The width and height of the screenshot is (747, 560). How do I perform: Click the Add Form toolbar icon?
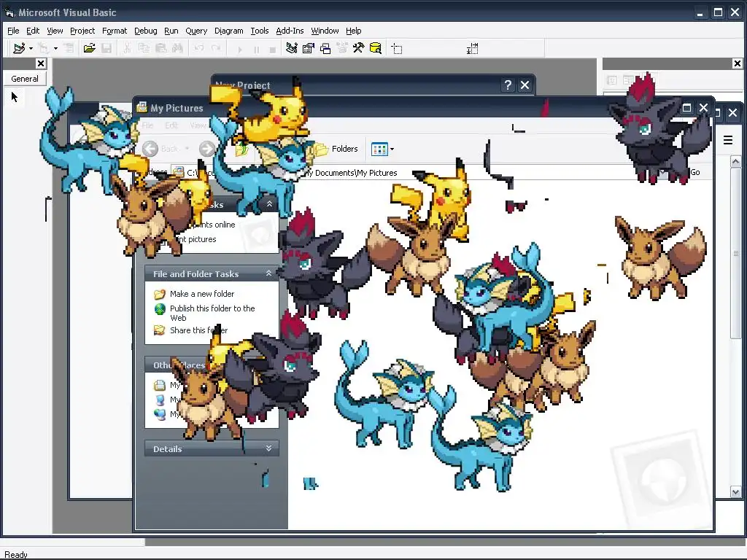43,48
